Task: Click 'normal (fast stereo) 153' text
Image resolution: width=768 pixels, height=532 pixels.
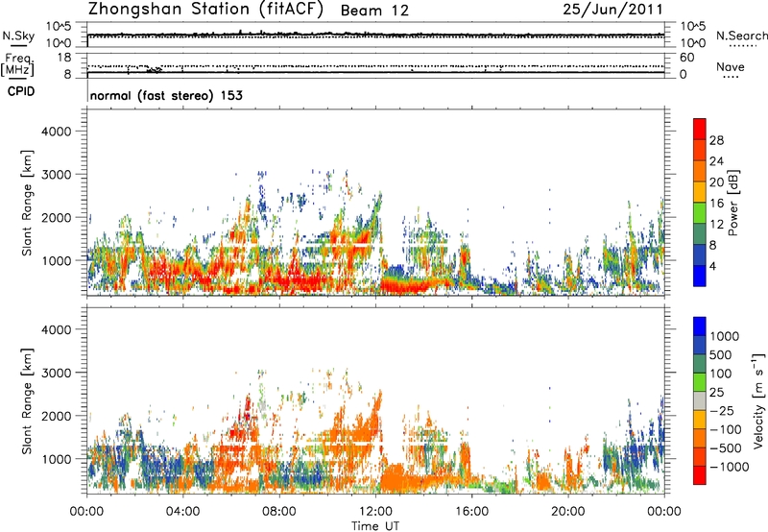Action: coord(166,96)
